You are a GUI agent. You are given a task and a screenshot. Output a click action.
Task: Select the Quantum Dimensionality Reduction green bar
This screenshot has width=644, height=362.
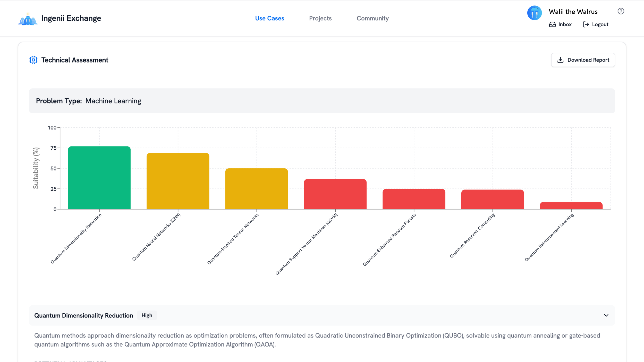pyautogui.click(x=99, y=178)
